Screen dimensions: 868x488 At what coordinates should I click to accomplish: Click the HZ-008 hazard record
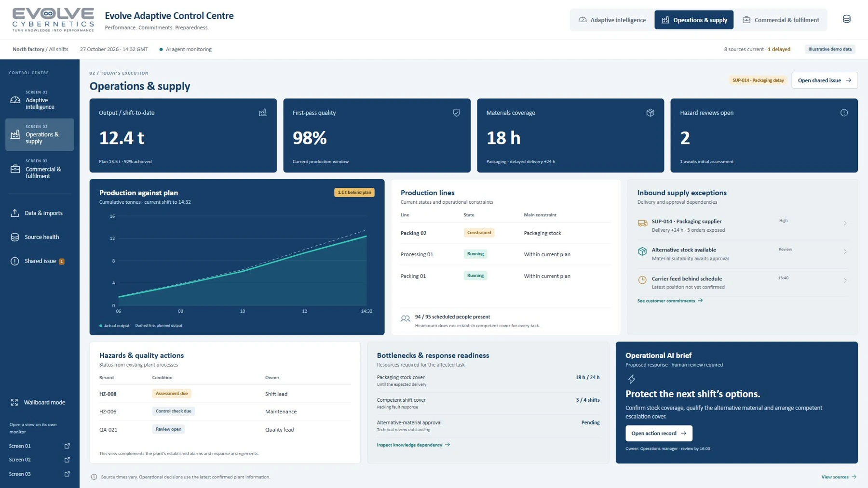pyautogui.click(x=108, y=394)
